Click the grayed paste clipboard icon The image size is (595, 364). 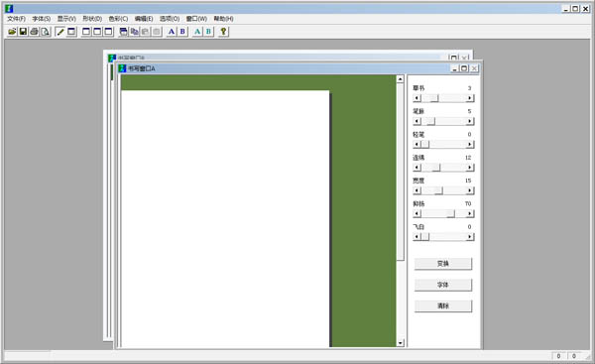point(146,32)
